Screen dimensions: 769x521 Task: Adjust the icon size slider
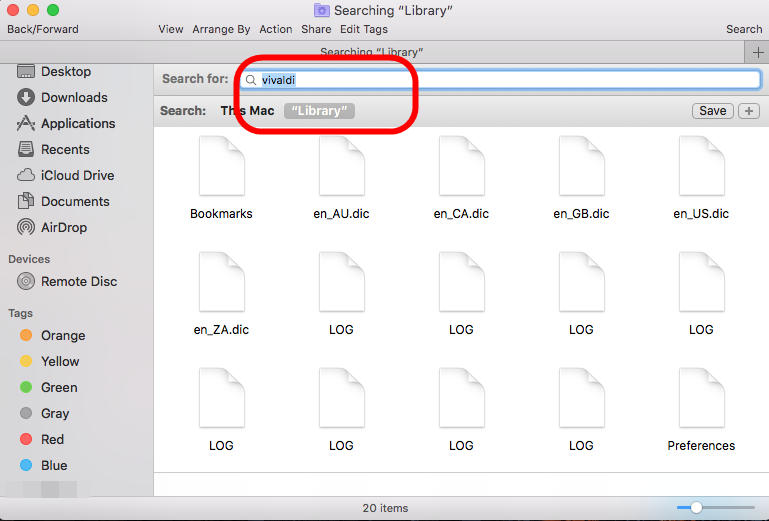tap(696, 508)
